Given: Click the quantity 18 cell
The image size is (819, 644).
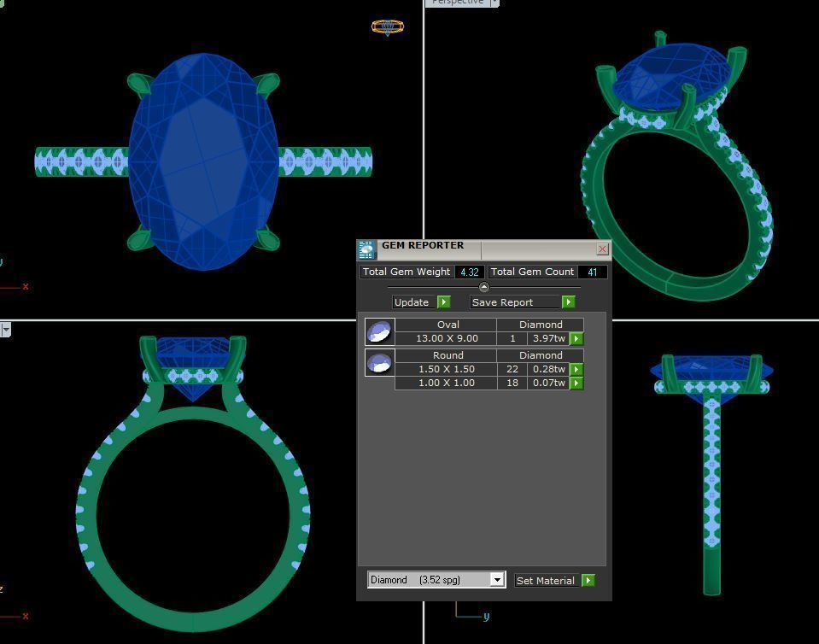Looking at the screenshot, I should click(x=512, y=383).
